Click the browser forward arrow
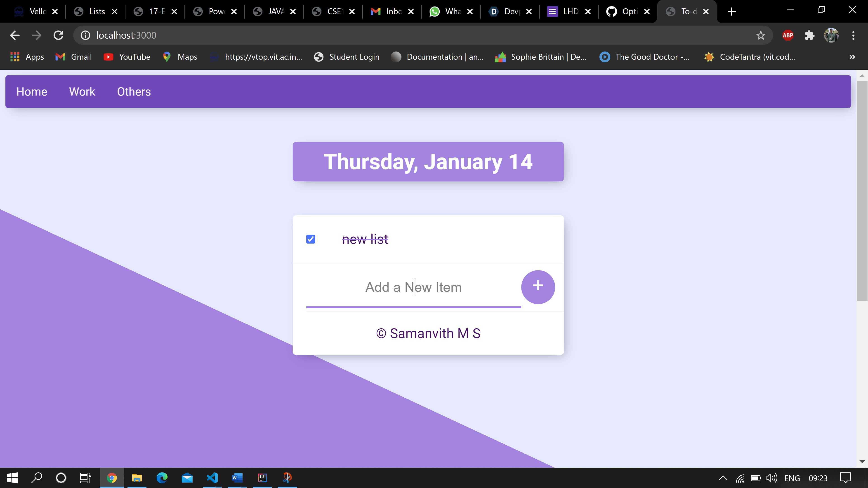This screenshot has width=868, height=488. click(x=36, y=35)
